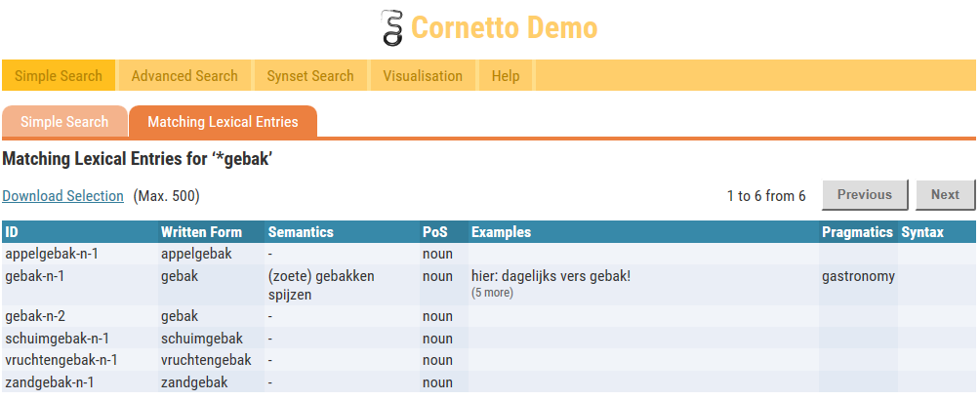Click the Pragmatics column header
The image size is (980, 400).
point(857,232)
